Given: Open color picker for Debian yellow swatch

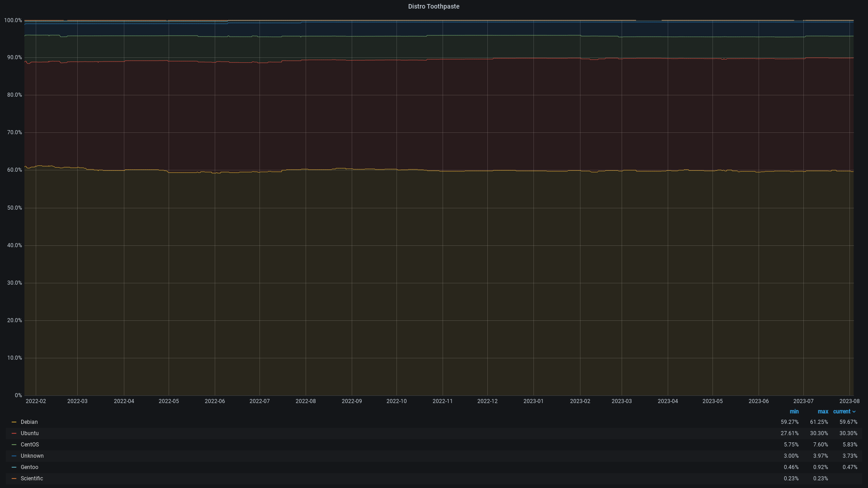Looking at the screenshot, I should coord(14,422).
